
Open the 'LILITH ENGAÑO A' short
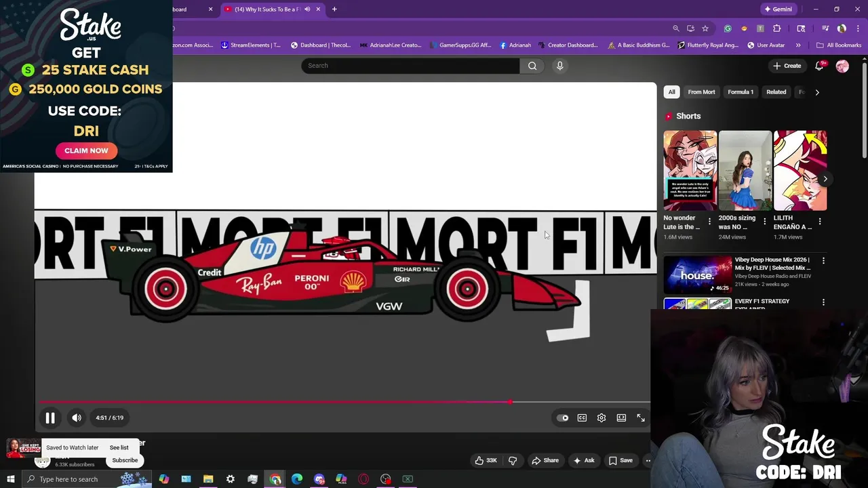(800, 171)
